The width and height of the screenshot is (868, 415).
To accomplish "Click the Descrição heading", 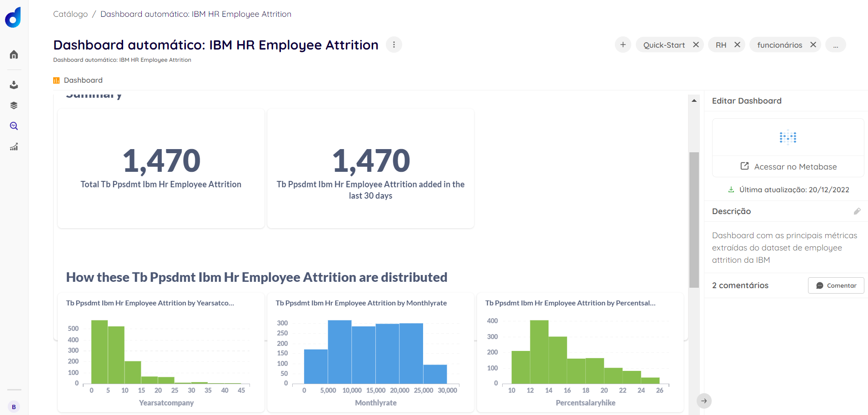I will tap(731, 211).
